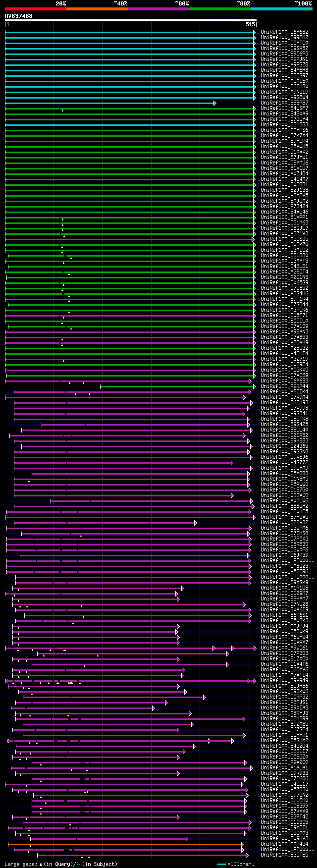Select hit label UniRef100_C9XSK9
The image size is (317, 868).
tap(284, 583)
